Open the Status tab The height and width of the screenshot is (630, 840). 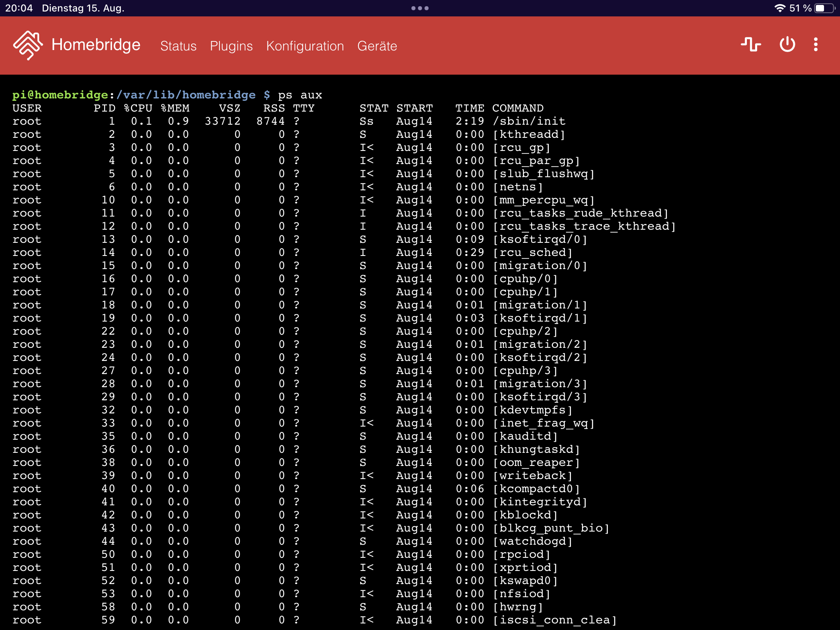click(178, 46)
